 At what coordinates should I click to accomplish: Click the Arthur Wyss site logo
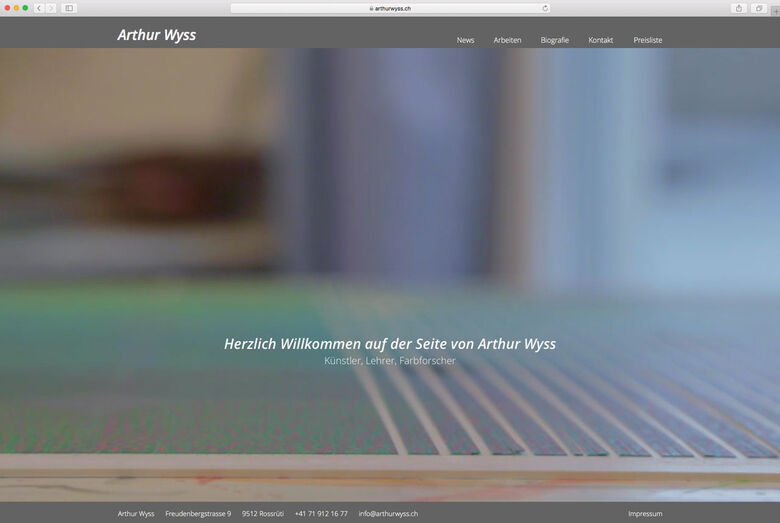click(x=157, y=35)
